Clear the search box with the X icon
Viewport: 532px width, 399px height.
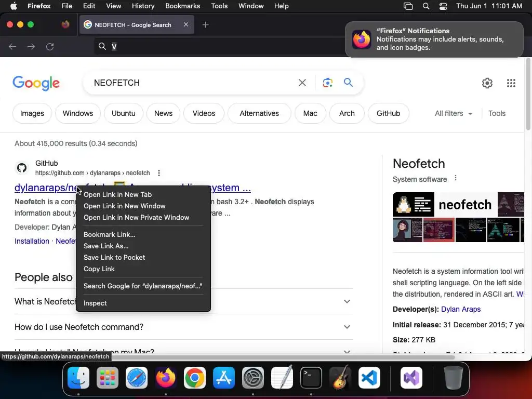pyautogui.click(x=302, y=83)
